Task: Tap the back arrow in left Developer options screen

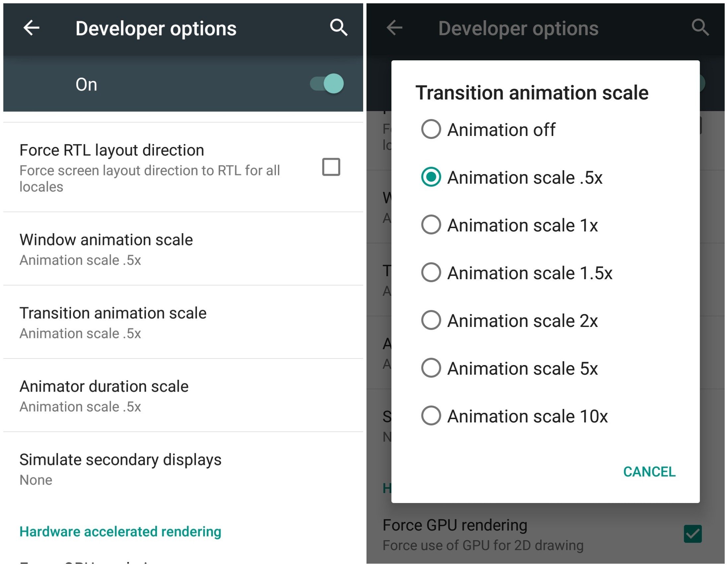Action: point(31,28)
